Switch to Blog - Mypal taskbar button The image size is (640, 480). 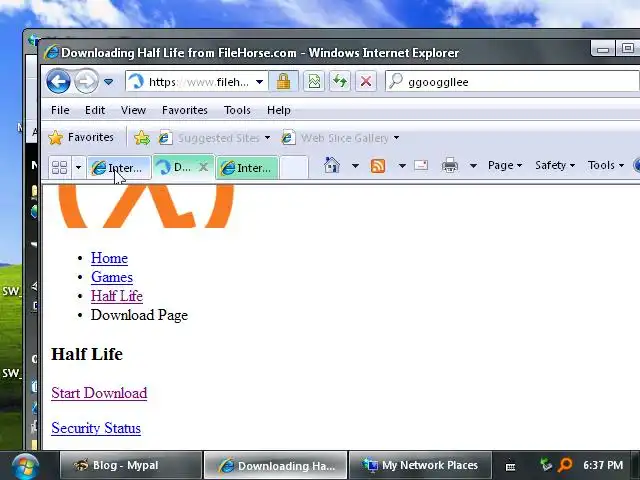(131, 465)
